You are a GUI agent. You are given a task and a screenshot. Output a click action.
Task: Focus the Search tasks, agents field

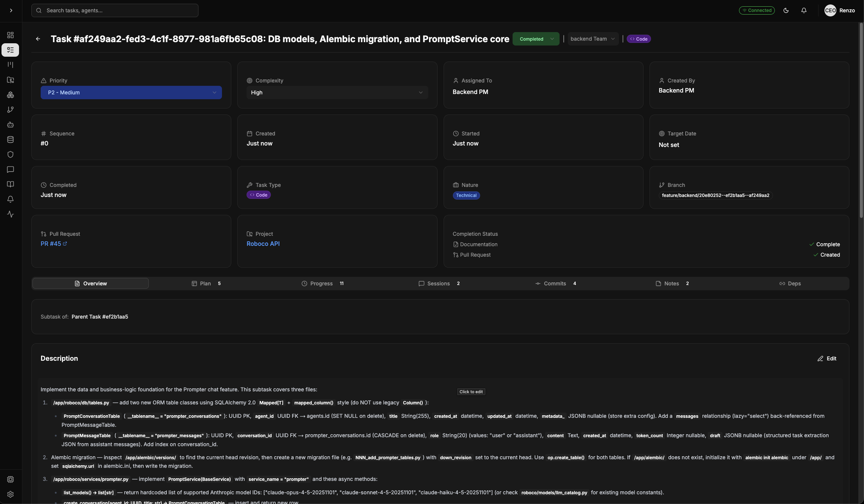pyautogui.click(x=115, y=10)
